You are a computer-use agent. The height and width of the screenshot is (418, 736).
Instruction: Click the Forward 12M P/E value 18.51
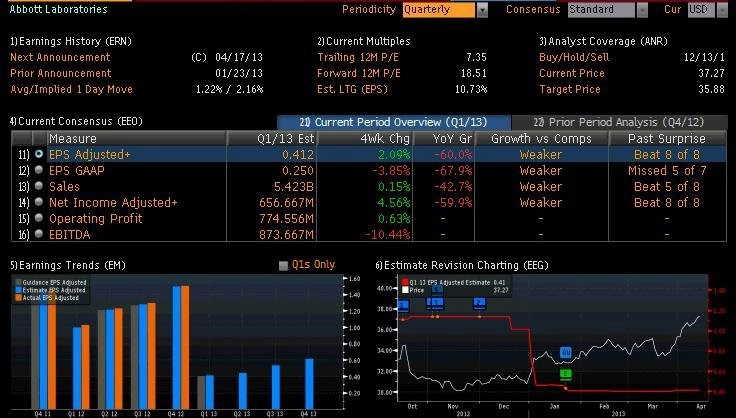pos(474,73)
